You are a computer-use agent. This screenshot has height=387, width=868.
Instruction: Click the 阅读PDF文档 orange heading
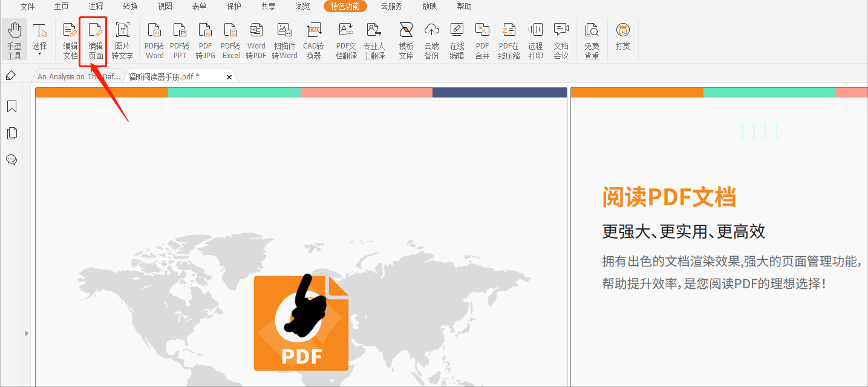click(x=668, y=198)
